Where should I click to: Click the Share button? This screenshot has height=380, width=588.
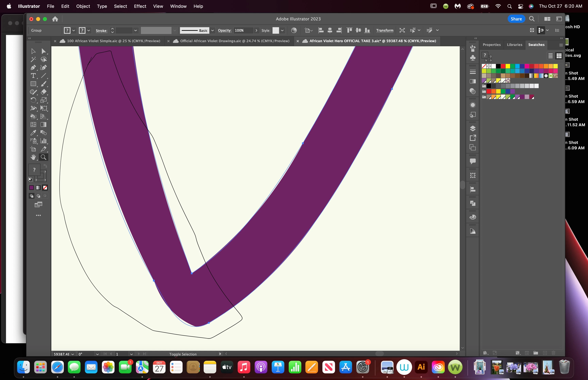click(516, 19)
